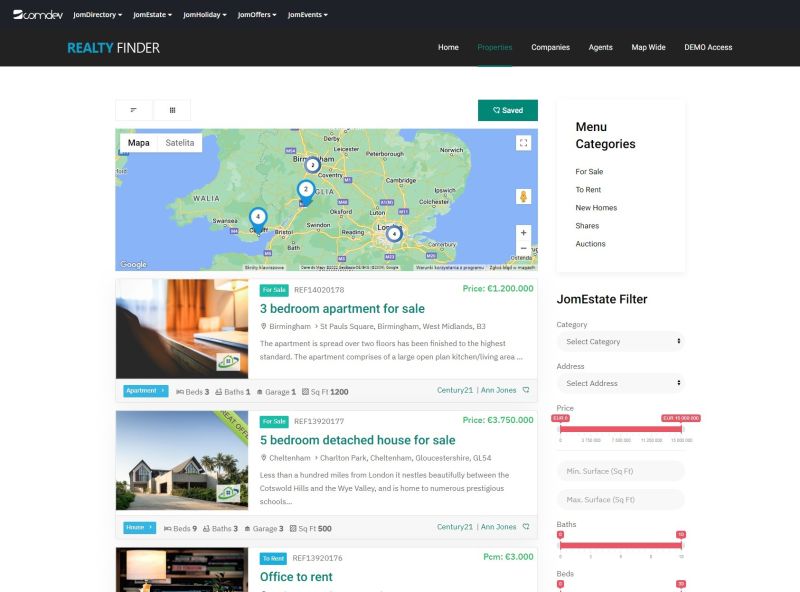Image resolution: width=800 pixels, height=592 pixels.
Task: Click map marker number 4 near Cardiff
Action: coord(257,216)
